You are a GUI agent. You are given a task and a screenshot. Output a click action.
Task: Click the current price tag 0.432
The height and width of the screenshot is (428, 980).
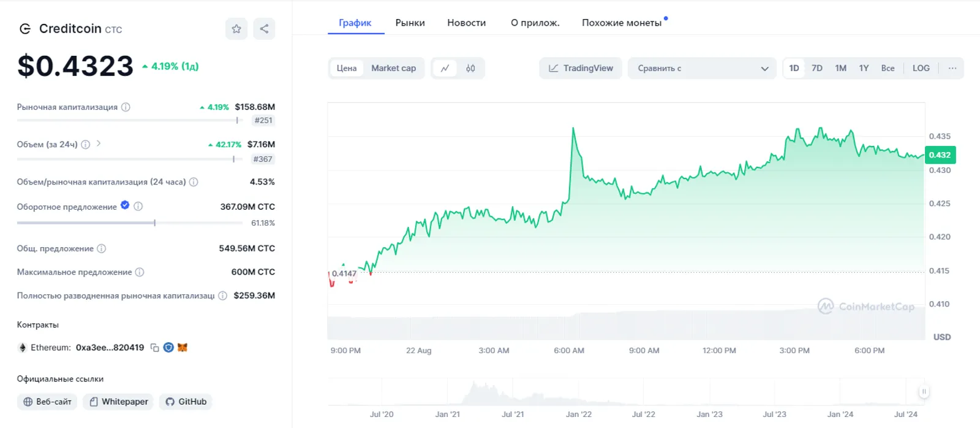pos(940,155)
